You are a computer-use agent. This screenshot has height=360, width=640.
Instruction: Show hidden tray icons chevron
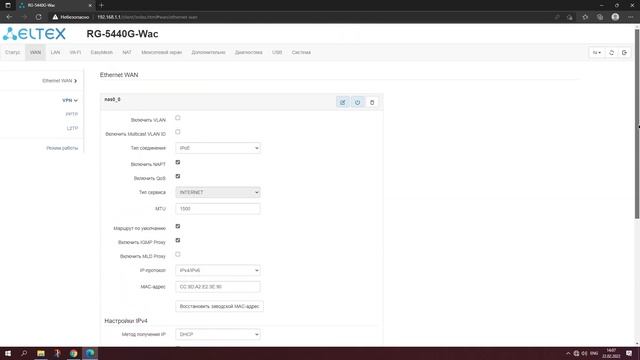tap(568, 353)
